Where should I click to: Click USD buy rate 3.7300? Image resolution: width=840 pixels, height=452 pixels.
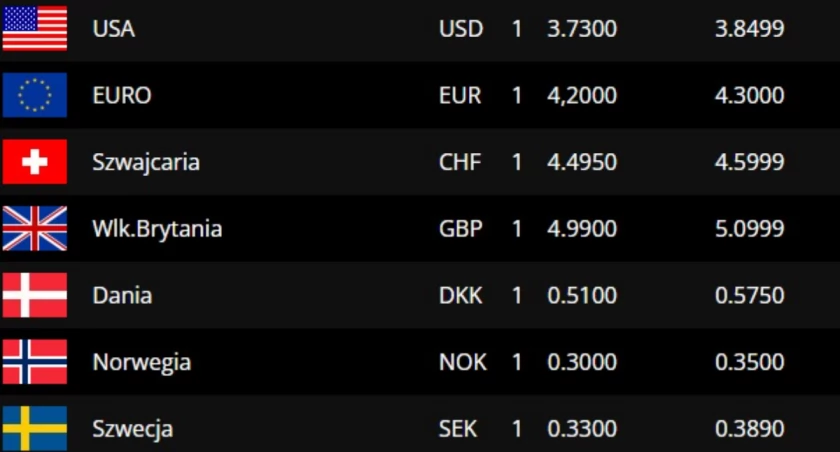(x=582, y=29)
